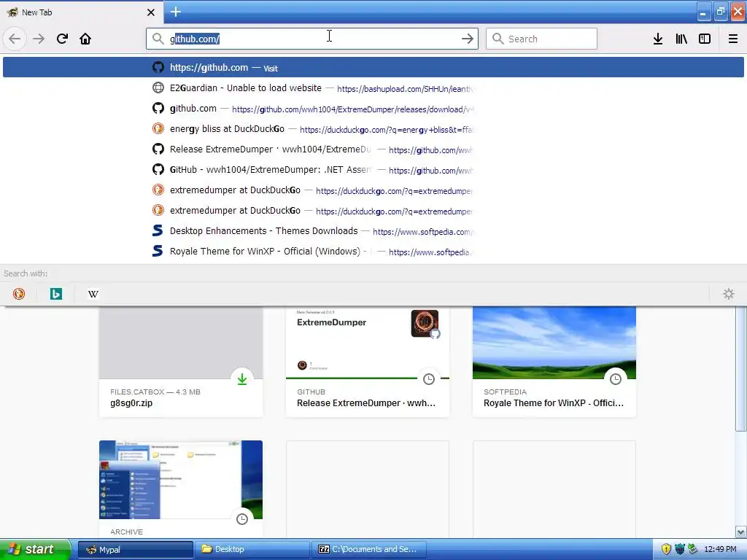Click history clock icon on Archive tile
747x560 pixels.
[242, 519]
